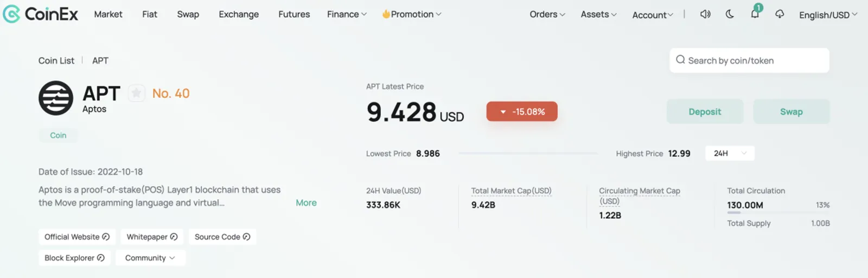
Task: Toggle dark mode moon icon
Action: pos(730,14)
